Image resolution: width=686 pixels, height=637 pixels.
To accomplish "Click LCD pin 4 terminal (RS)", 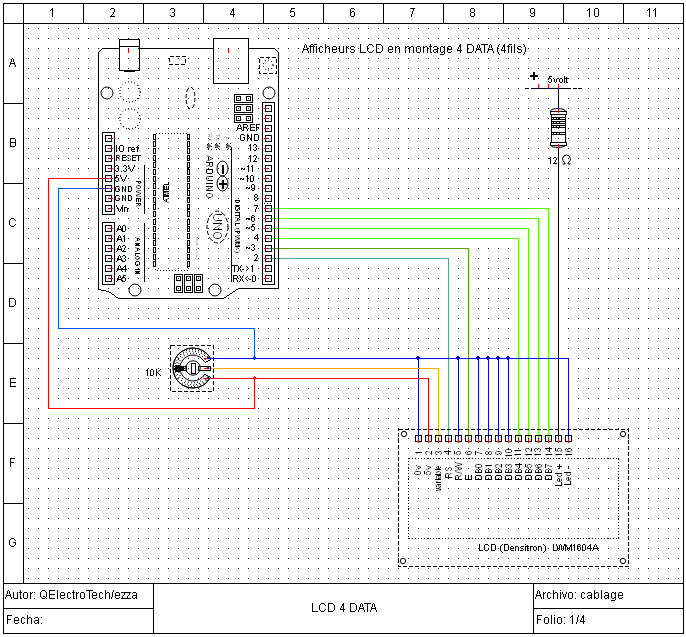I will point(448,438).
